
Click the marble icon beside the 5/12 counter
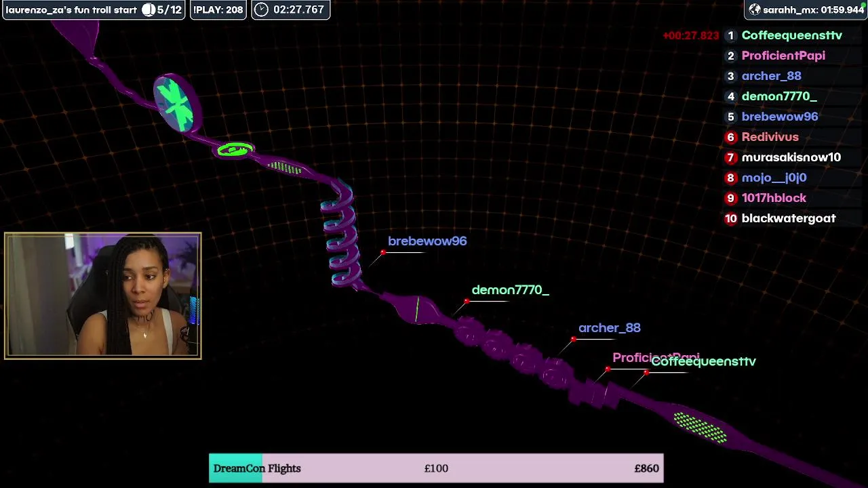pyautogui.click(x=149, y=9)
